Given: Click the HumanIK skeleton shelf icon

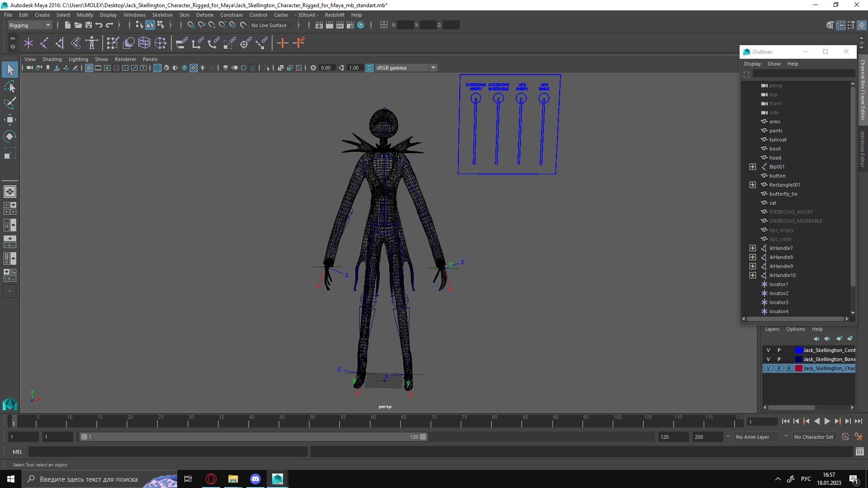Looking at the screenshot, I should [92, 43].
